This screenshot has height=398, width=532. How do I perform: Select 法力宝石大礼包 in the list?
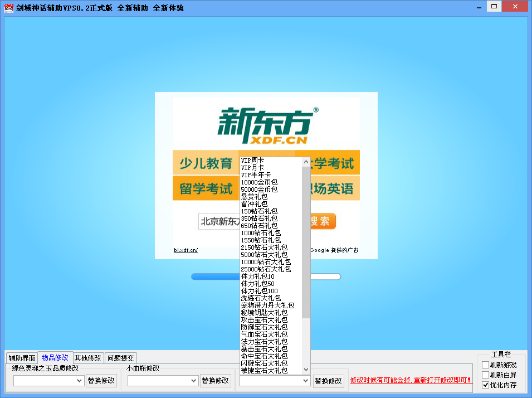271,342
